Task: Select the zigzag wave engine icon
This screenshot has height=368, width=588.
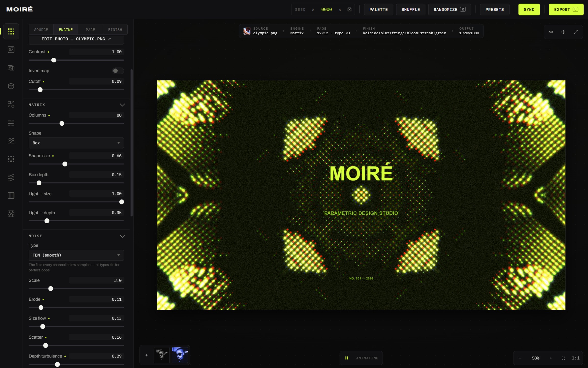Action: (x=11, y=141)
